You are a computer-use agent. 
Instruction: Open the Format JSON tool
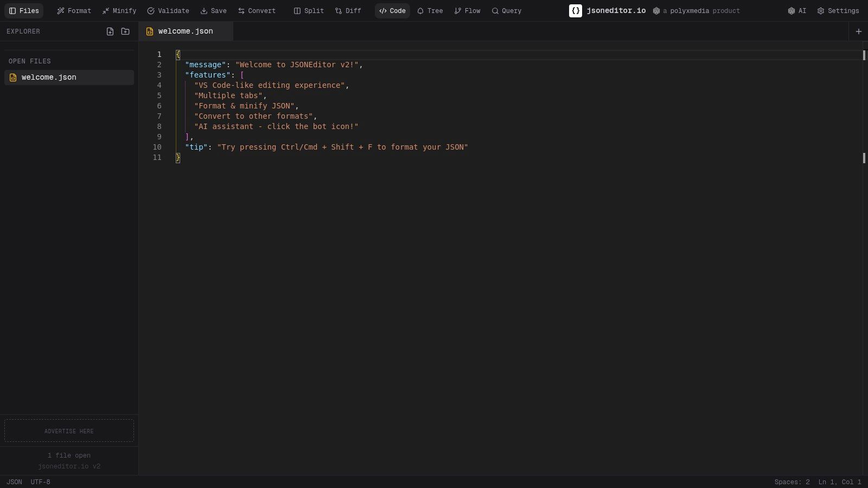74,11
